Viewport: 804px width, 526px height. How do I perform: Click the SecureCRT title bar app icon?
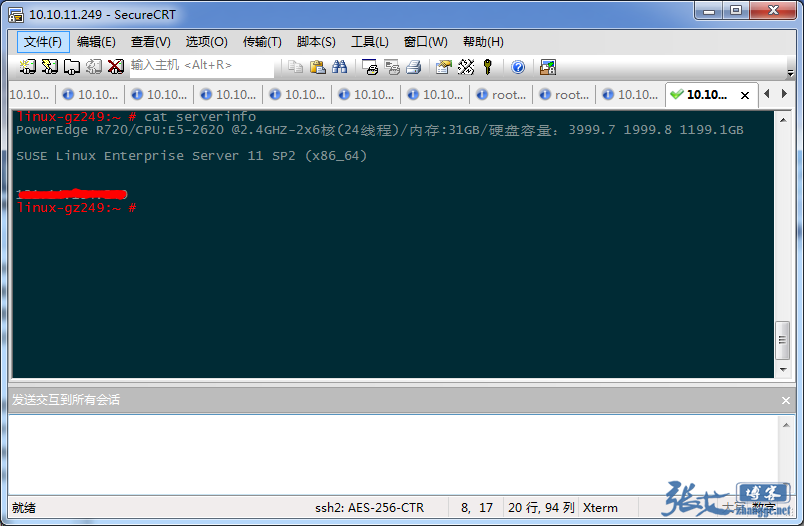[15, 15]
